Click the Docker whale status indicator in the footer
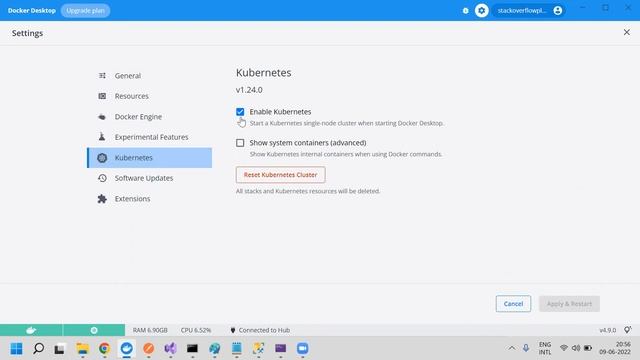The height and width of the screenshot is (360, 640). [x=31, y=330]
